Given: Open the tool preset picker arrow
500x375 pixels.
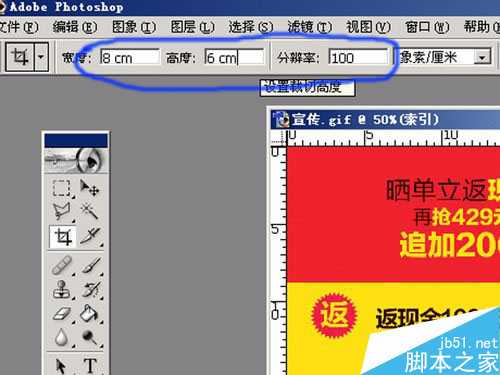Looking at the screenshot, I should [x=41, y=57].
